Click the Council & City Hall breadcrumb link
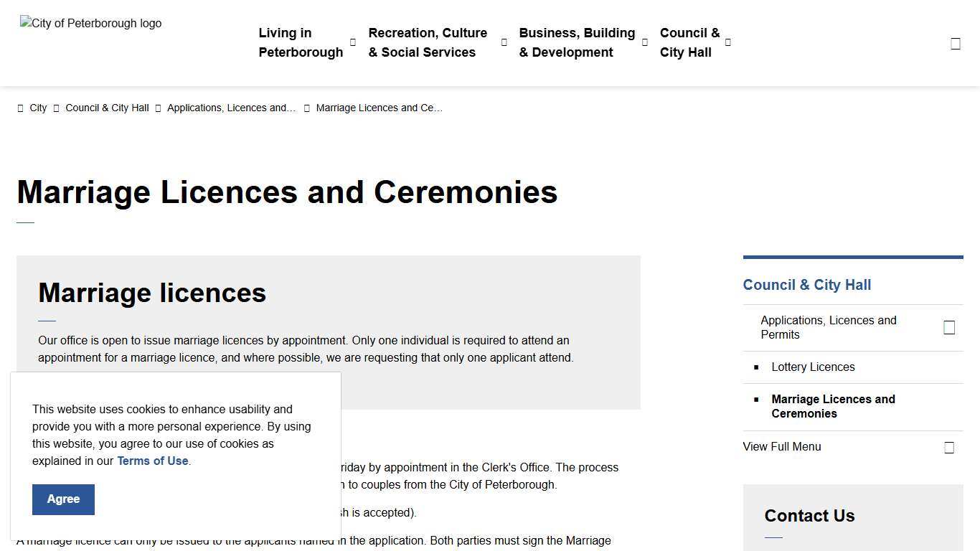The width and height of the screenshot is (980, 551). click(x=107, y=108)
